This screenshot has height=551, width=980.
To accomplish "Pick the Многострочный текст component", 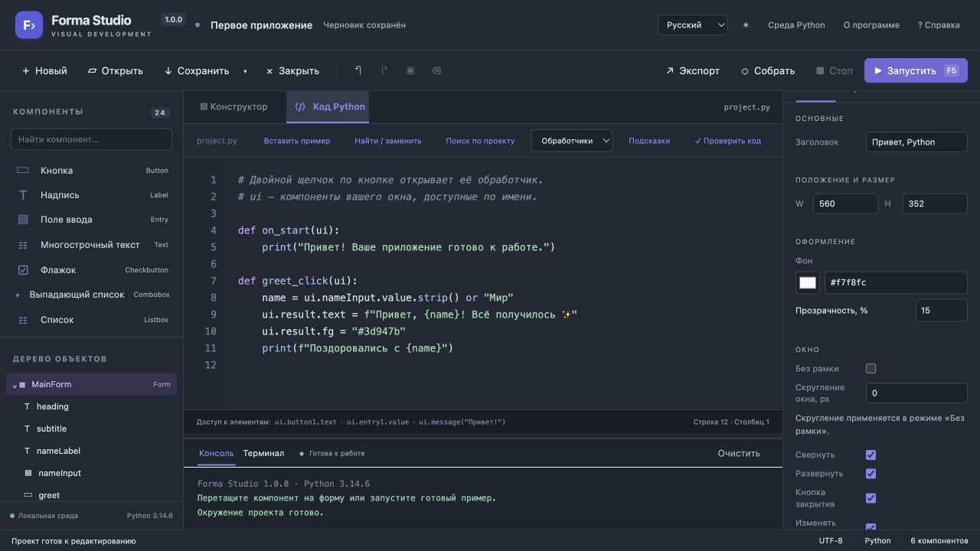I will click(92, 245).
